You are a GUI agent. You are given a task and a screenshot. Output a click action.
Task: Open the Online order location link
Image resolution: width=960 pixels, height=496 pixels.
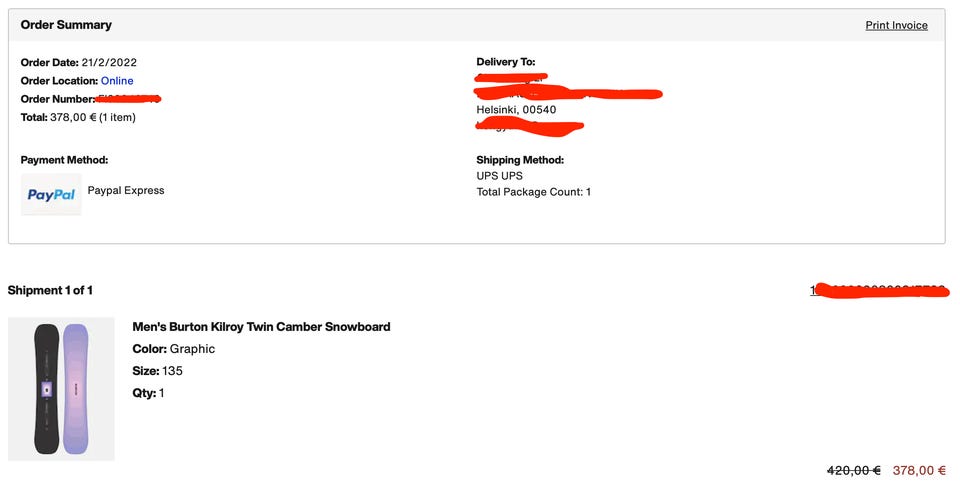117,81
